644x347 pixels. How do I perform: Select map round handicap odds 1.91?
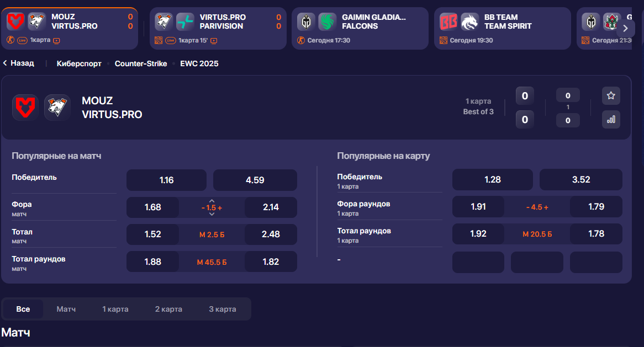(x=478, y=207)
